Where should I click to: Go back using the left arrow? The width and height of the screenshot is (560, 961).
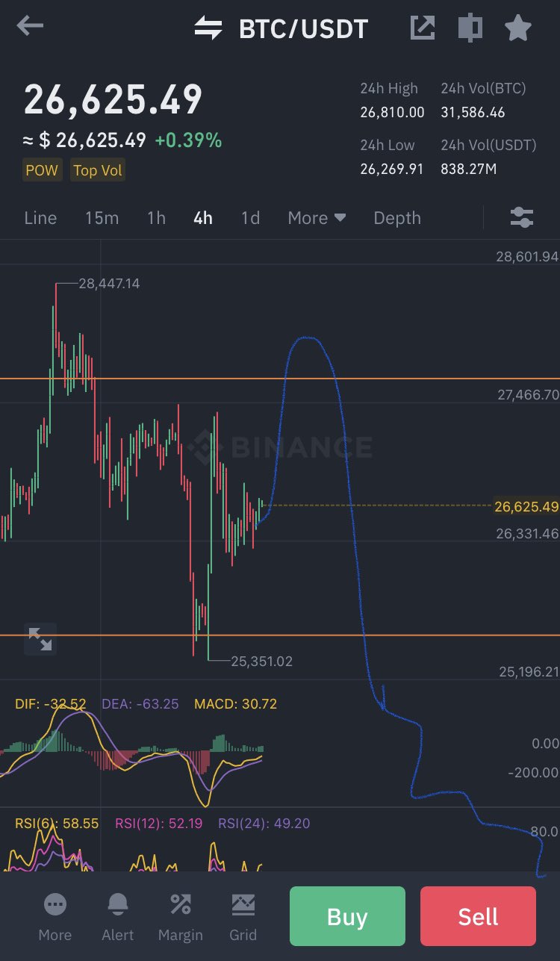pos(30,27)
